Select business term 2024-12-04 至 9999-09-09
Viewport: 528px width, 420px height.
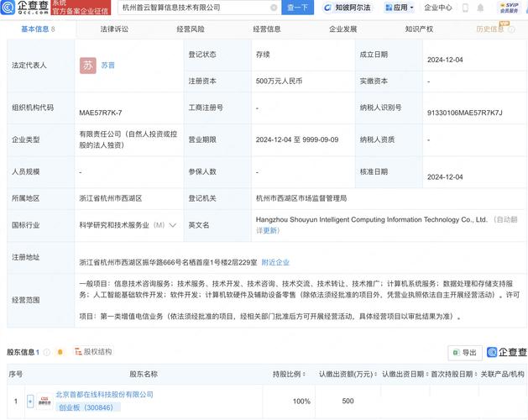pyautogui.click(x=297, y=139)
